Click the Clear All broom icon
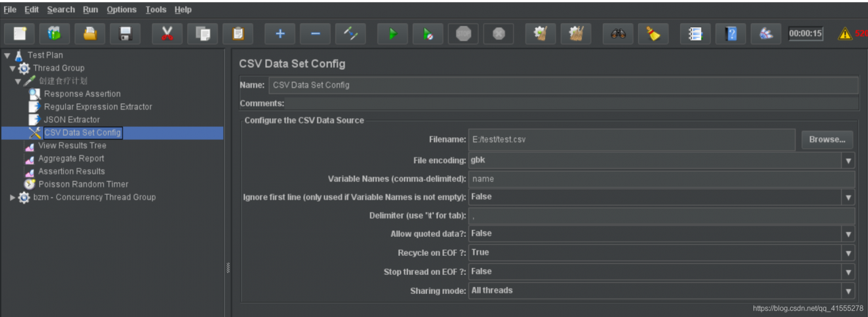This screenshot has width=868, height=317. pyautogui.click(x=653, y=33)
